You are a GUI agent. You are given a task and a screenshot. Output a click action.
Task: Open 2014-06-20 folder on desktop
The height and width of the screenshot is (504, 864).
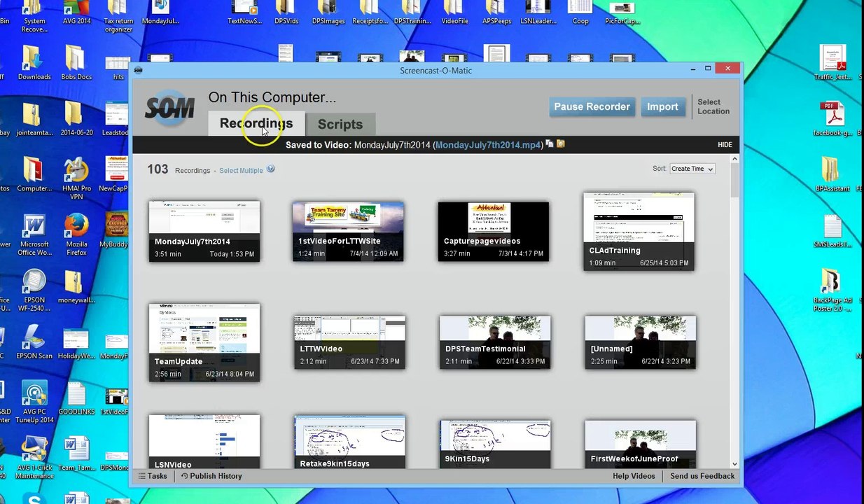pos(76,120)
